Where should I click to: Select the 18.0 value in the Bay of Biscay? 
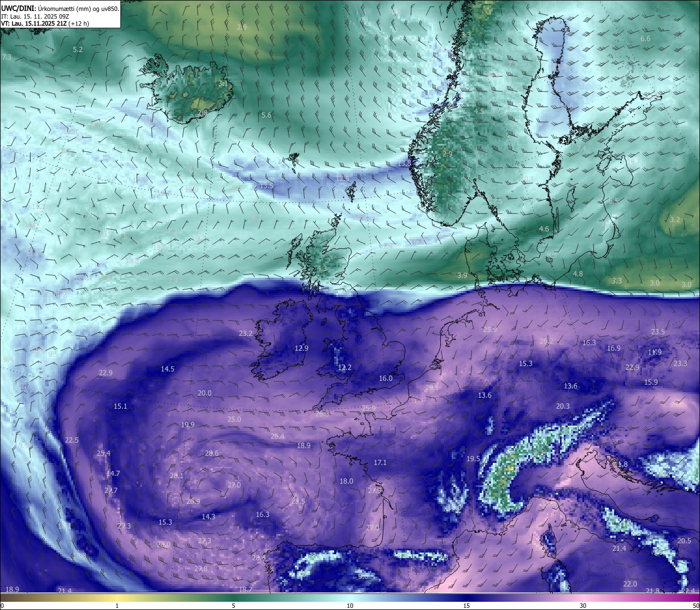[346, 481]
